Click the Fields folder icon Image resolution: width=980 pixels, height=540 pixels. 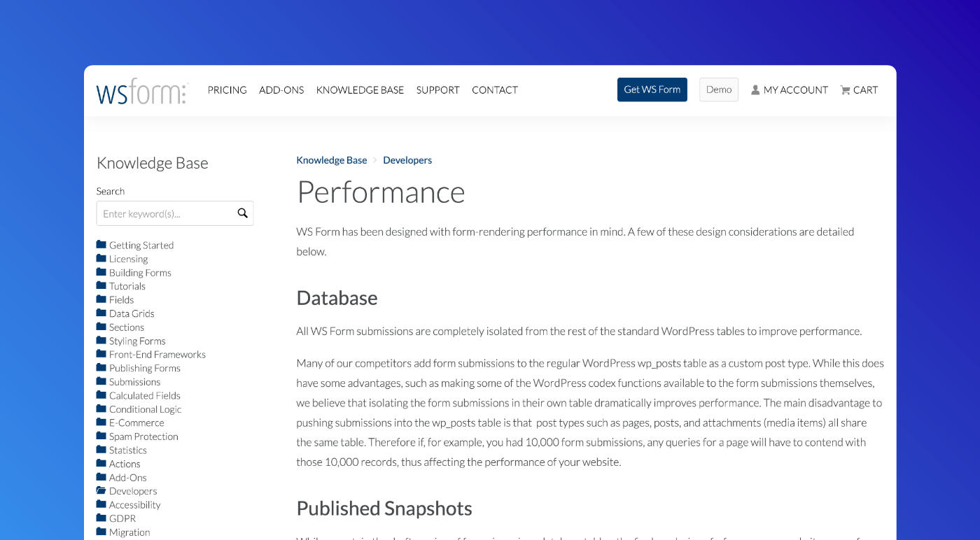[x=102, y=299]
